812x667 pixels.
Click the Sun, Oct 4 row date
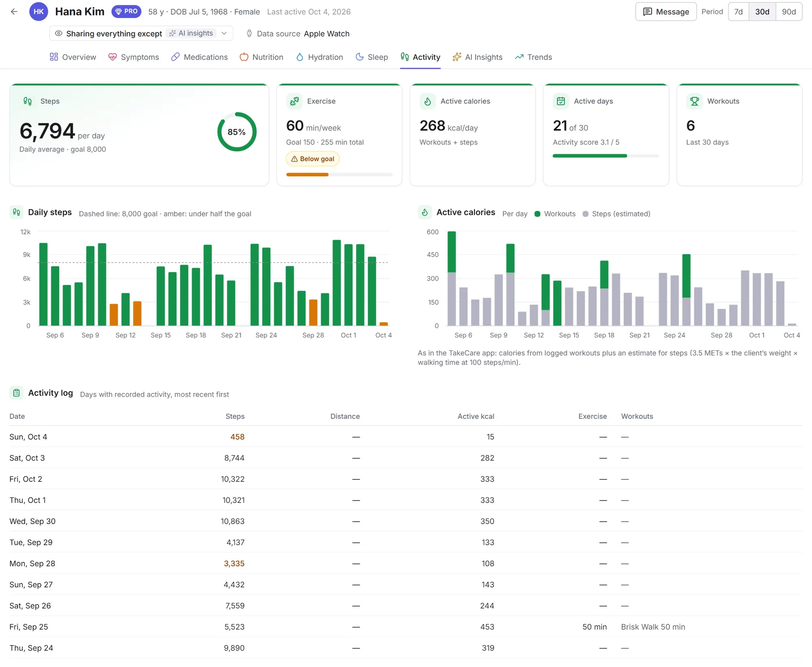(x=28, y=437)
